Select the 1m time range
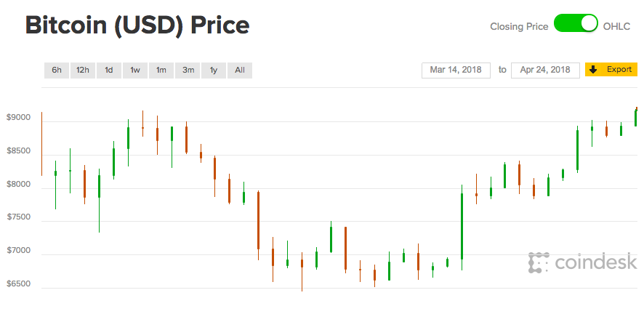Image resolution: width=644 pixels, height=322 pixels. tap(161, 70)
